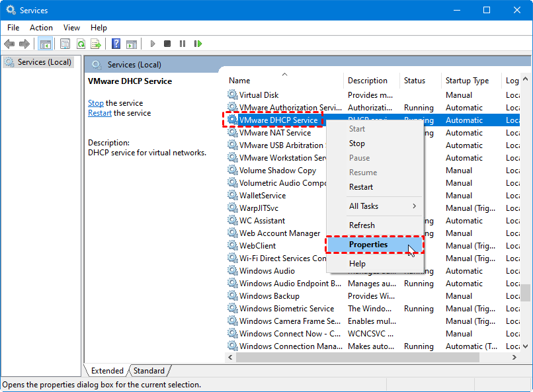Click the blue Help question mark icon
This screenshot has width=533, height=392.
point(116,44)
